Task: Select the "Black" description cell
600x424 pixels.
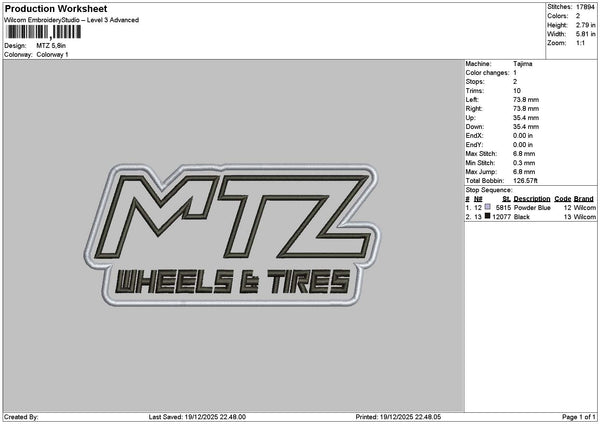Action: click(522, 217)
